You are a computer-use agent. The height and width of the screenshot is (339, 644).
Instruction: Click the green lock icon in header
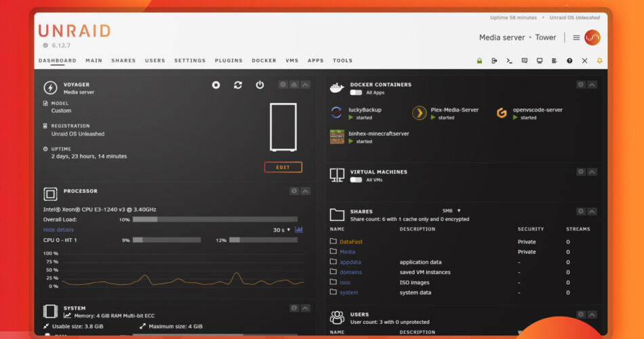(479, 60)
